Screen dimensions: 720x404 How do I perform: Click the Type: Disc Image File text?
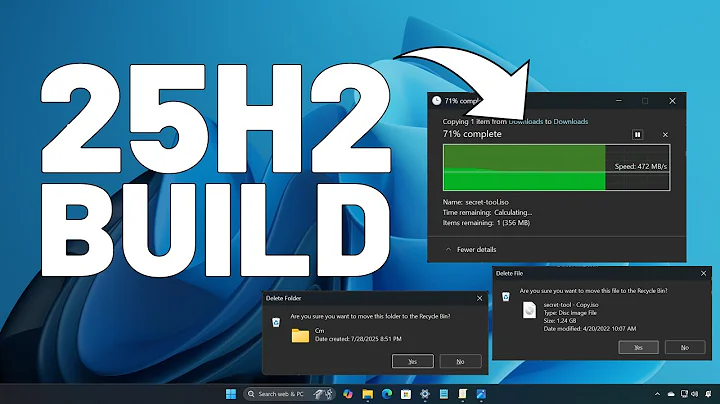click(570, 313)
